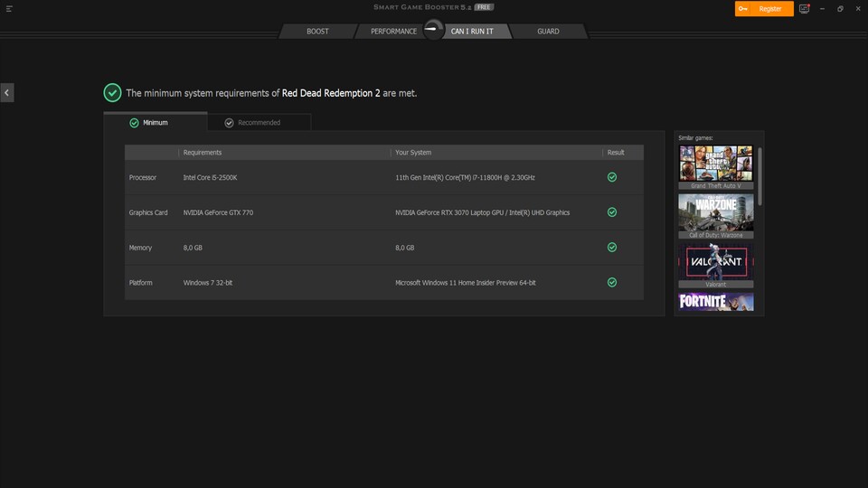This screenshot has height=488, width=868.
Task: Open the hamburger menu in the title bar
Action: point(9,9)
